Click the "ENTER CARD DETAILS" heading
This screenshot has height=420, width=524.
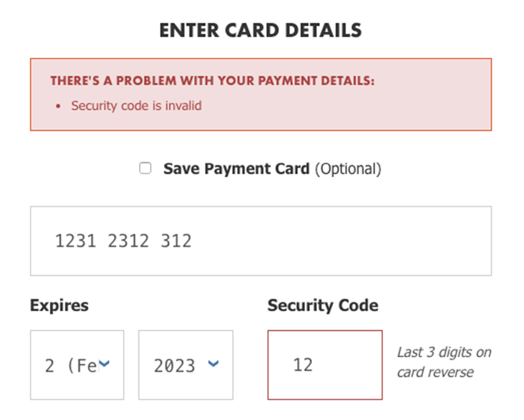pyautogui.click(x=261, y=30)
